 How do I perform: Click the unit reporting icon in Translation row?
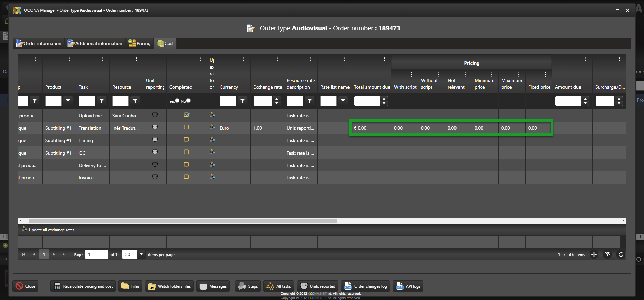(155, 127)
